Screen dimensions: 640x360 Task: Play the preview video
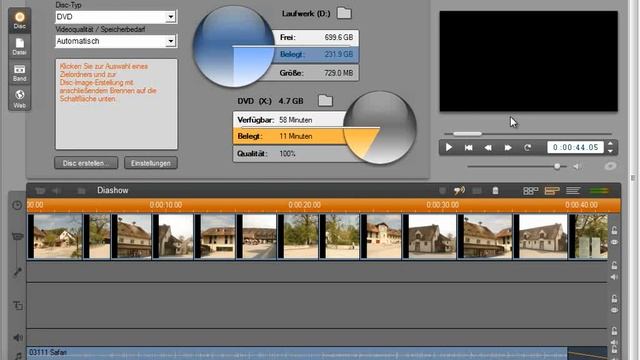pos(449,147)
